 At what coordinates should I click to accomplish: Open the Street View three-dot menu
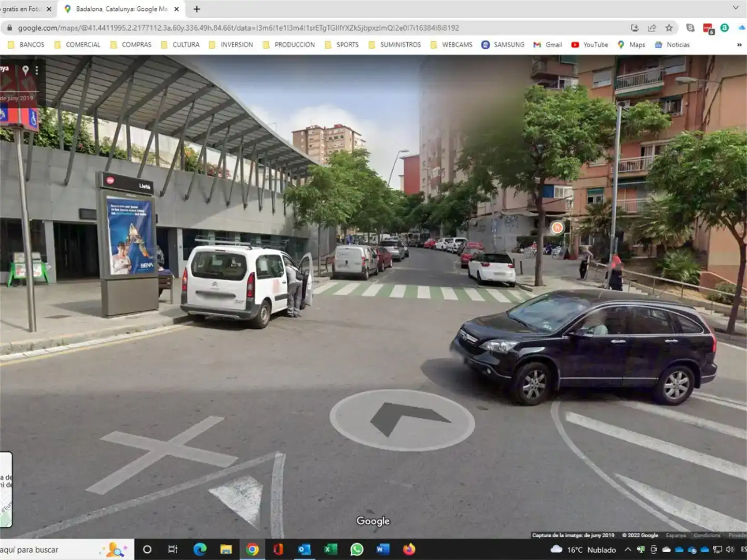[x=36, y=69]
